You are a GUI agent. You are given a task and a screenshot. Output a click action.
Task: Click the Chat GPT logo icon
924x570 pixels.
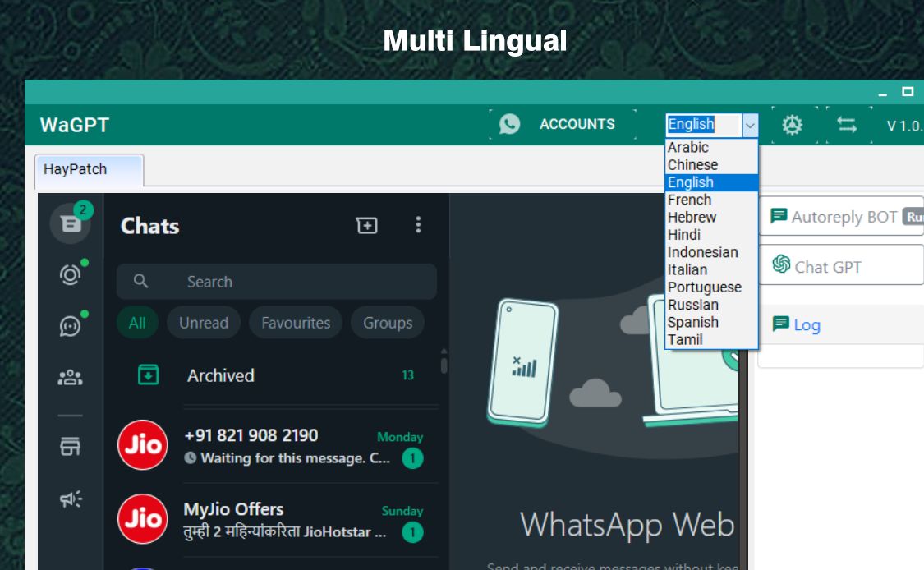pyautogui.click(x=781, y=264)
